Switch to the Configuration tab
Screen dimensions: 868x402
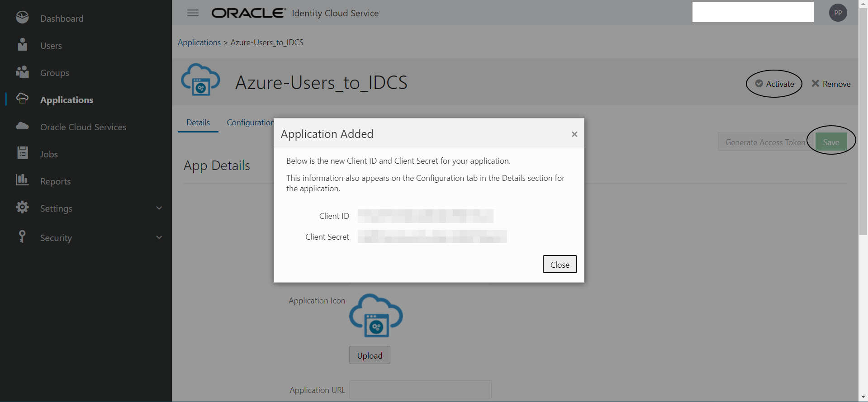coord(250,123)
